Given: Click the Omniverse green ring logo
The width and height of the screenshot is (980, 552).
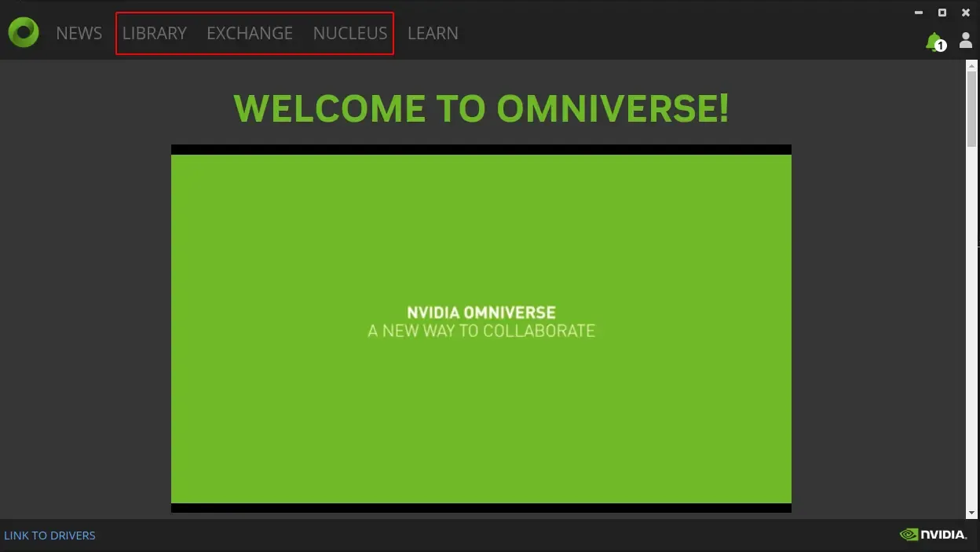Looking at the screenshot, I should click(x=24, y=32).
